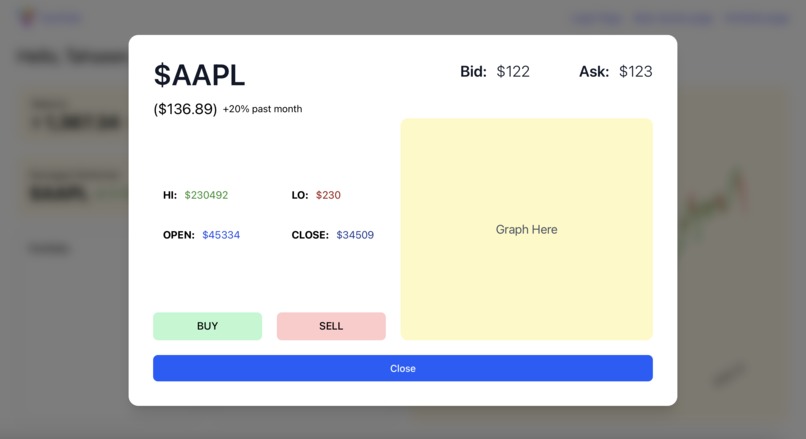
Task: Click the HI value $230492
Action: 206,195
